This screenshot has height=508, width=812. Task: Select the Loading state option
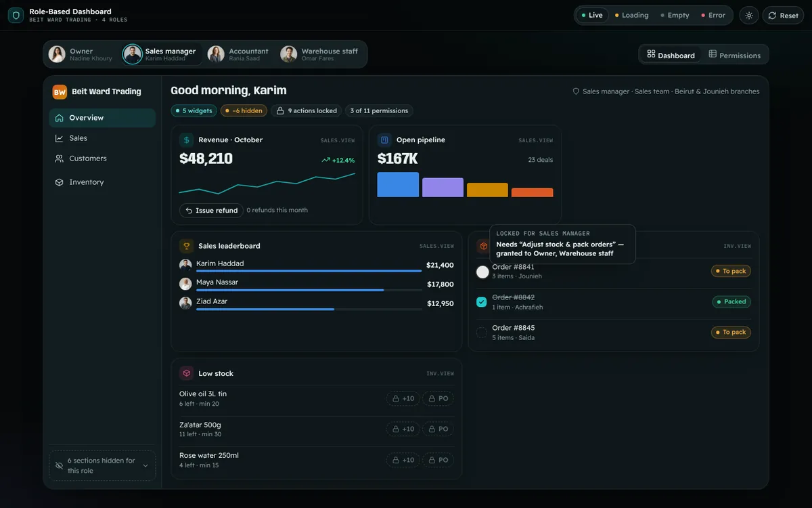coord(631,15)
